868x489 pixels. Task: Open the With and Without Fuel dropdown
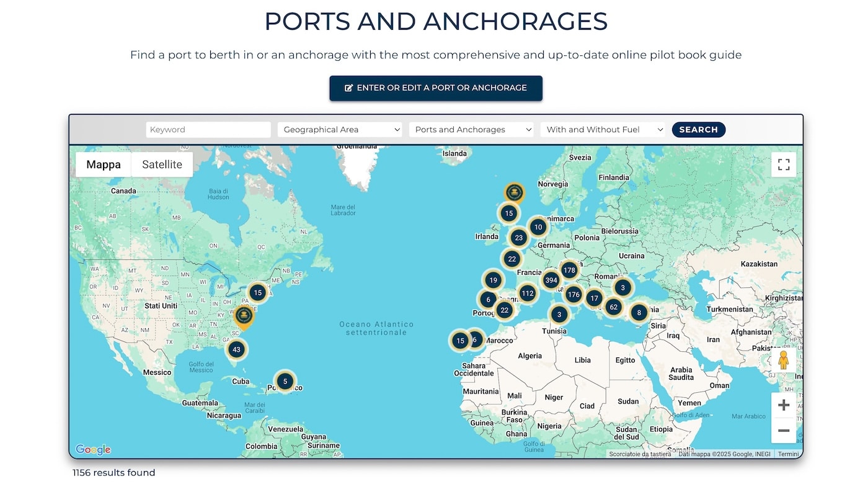coord(603,130)
